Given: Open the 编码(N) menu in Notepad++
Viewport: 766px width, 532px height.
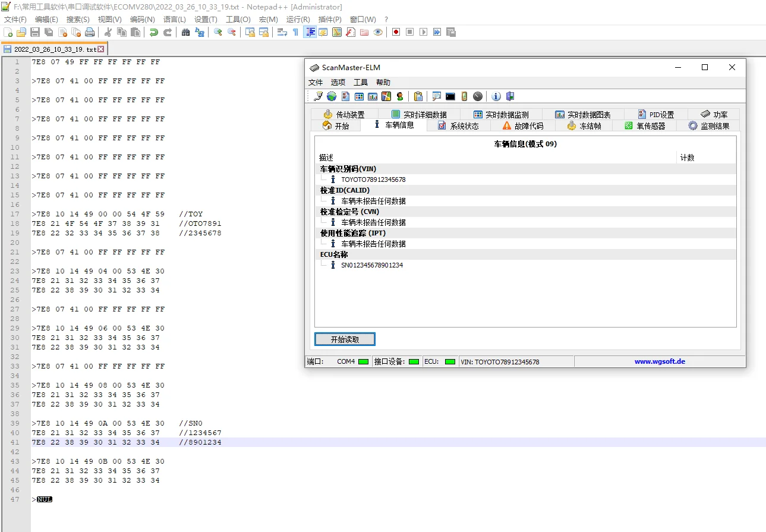Looking at the screenshot, I should (143, 20).
